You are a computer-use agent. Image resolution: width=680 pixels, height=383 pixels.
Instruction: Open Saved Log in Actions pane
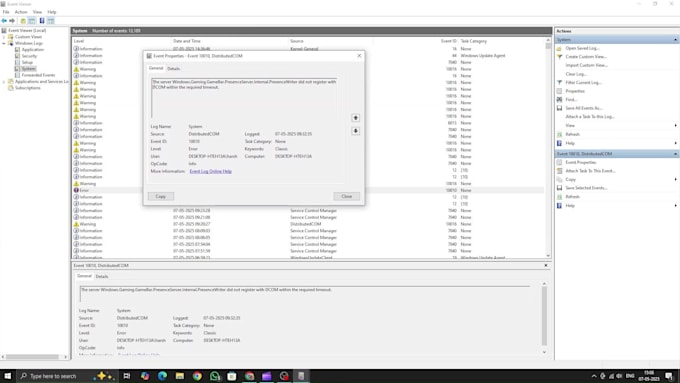coord(582,48)
